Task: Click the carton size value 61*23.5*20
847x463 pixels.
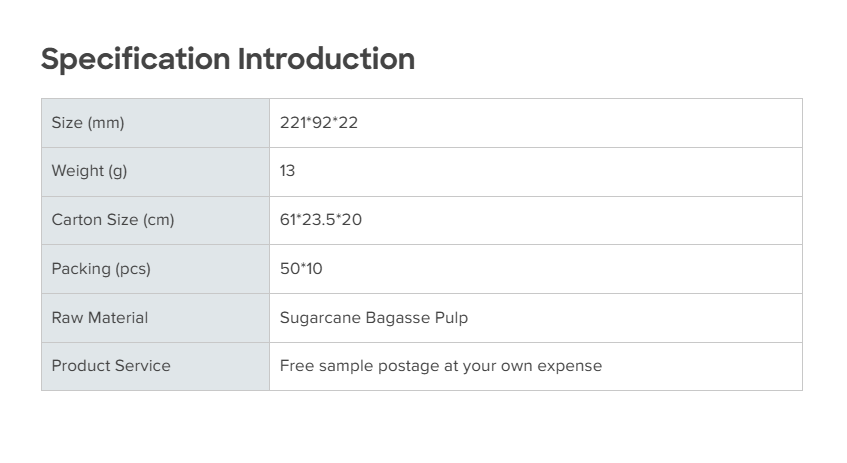Action: pos(320,220)
